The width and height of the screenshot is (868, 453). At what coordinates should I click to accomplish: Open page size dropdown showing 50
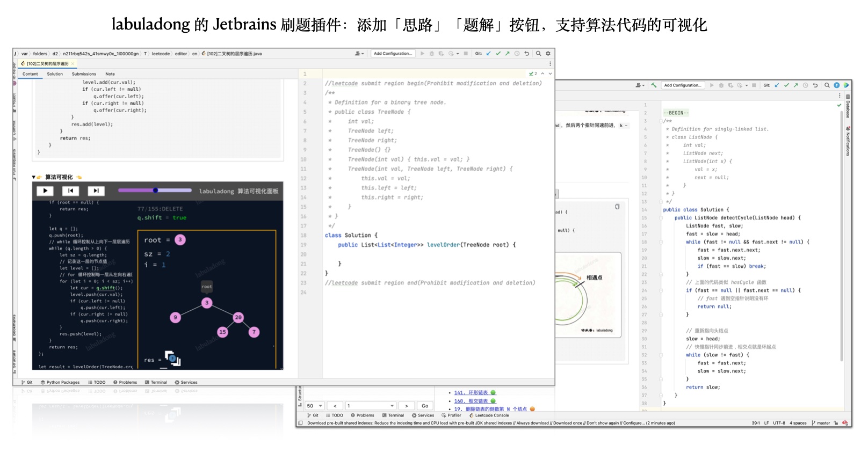(x=314, y=406)
